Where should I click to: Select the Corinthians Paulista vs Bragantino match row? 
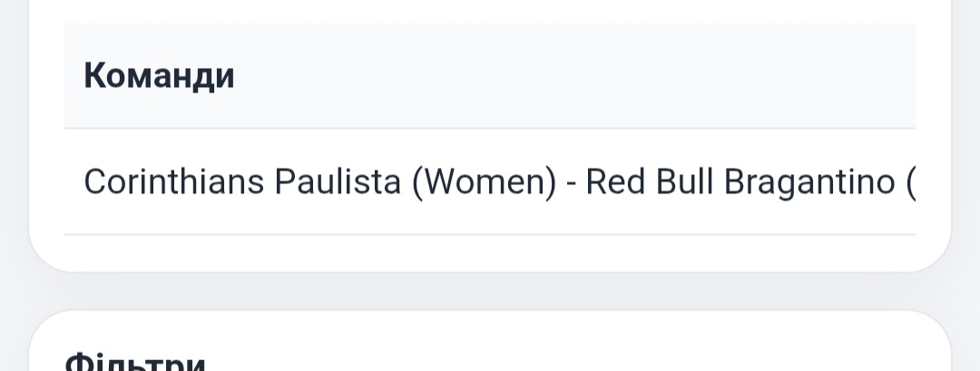pyautogui.click(x=490, y=182)
